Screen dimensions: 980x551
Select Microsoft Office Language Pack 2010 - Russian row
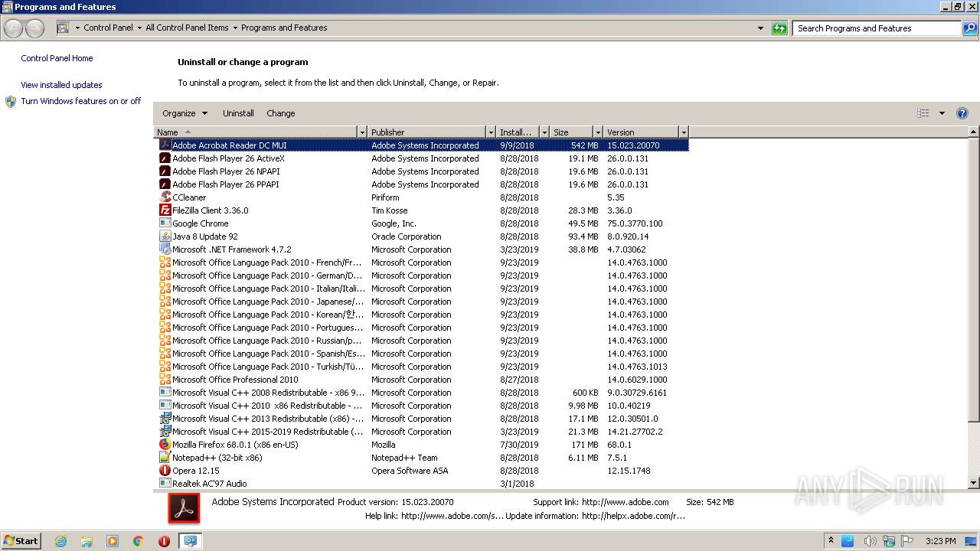coord(423,341)
